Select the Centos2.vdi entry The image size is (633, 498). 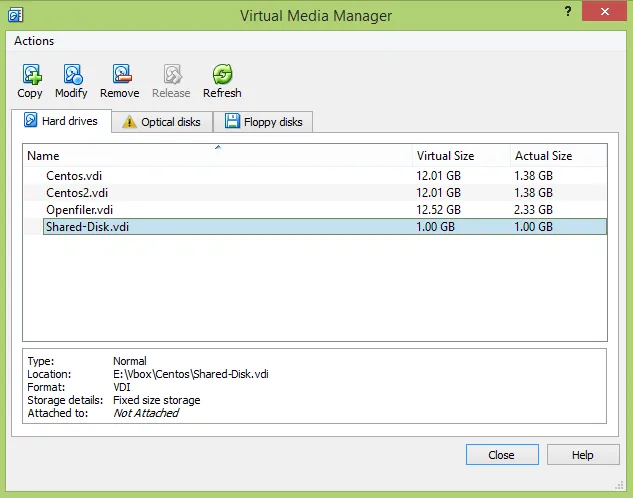point(77,193)
